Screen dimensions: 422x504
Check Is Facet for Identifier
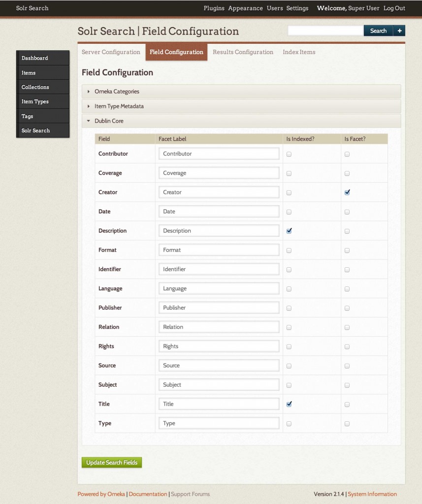pos(347,270)
